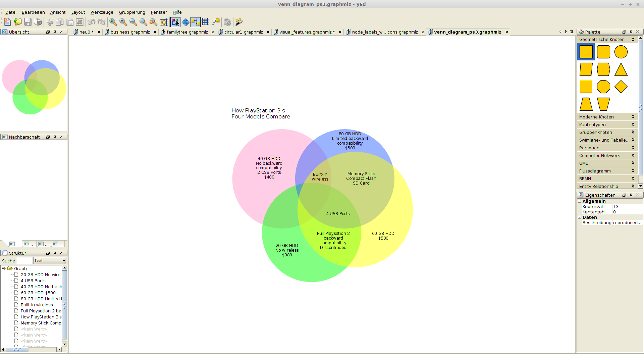Toggle selection edit mode toolbar button

tap(175, 22)
